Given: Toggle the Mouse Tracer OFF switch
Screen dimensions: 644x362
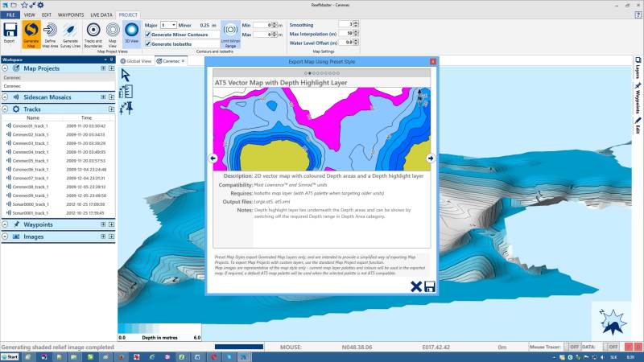Looking at the screenshot, I should (x=574, y=347).
